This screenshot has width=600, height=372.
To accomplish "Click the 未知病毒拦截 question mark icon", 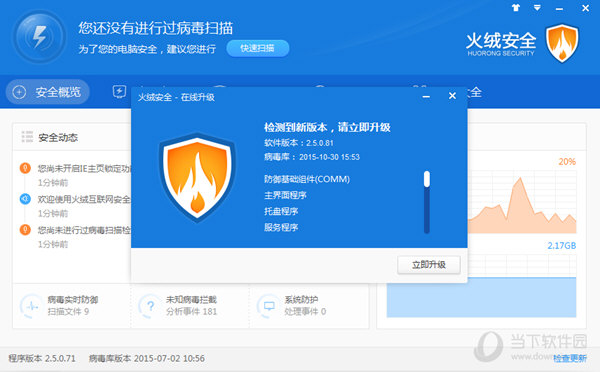I will pos(150,306).
